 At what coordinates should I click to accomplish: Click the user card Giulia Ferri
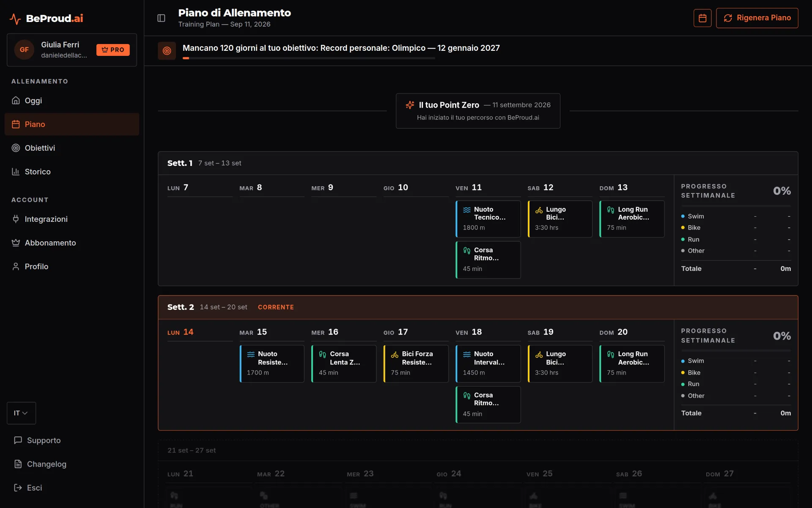(72, 50)
